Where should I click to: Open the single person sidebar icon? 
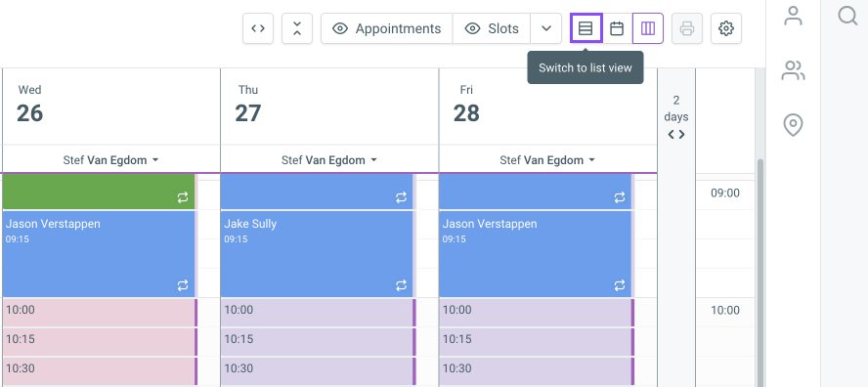tap(794, 15)
